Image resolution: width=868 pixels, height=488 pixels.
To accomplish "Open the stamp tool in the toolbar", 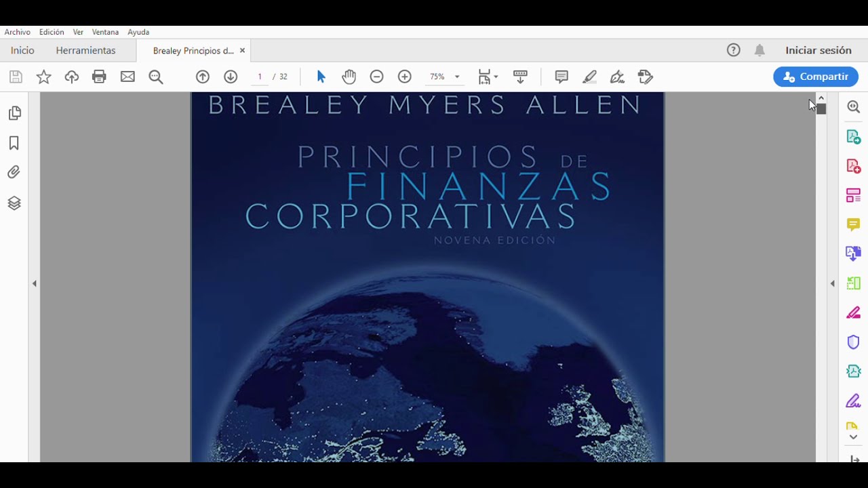I will coord(646,77).
